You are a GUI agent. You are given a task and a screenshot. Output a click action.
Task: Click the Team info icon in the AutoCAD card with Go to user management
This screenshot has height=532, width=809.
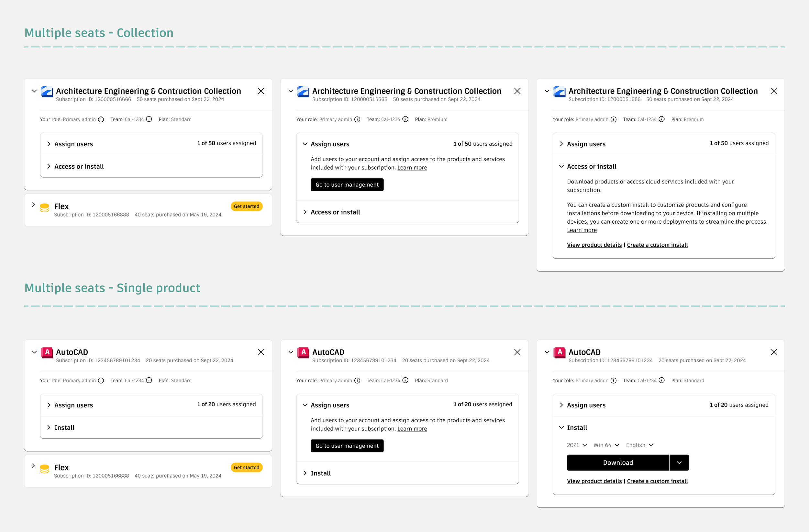coord(405,380)
